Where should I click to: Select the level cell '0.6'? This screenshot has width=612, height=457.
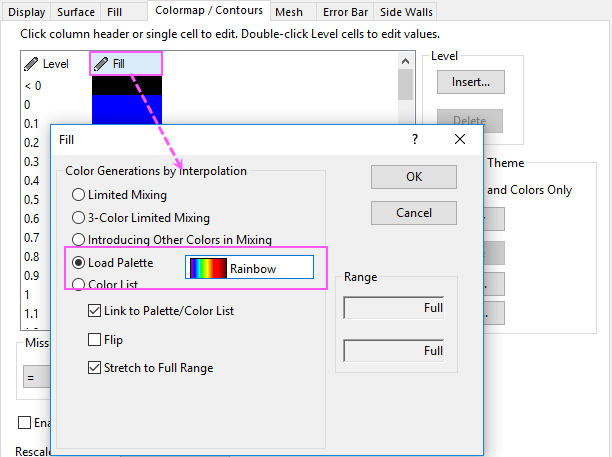point(31,219)
